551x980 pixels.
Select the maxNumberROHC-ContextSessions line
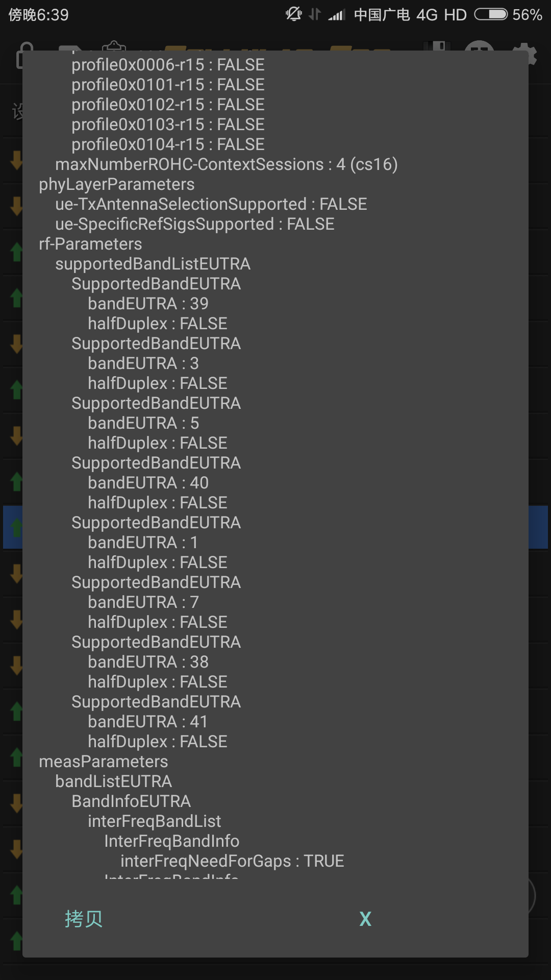click(x=227, y=164)
